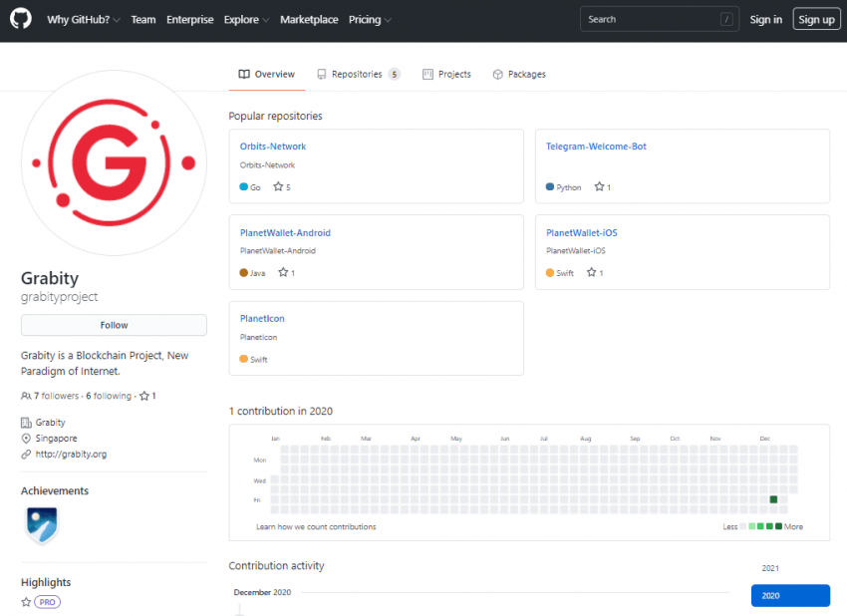This screenshot has height=616, width=847.
Task: Click the slash shortcut icon in search box
Action: click(x=726, y=20)
